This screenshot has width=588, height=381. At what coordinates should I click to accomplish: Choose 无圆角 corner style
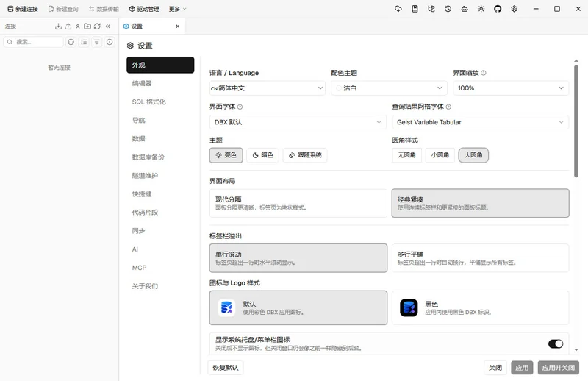(x=407, y=155)
